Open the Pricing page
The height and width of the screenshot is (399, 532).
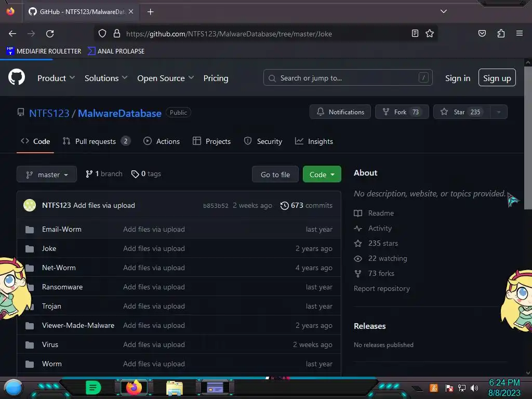pyautogui.click(x=216, y=78)
